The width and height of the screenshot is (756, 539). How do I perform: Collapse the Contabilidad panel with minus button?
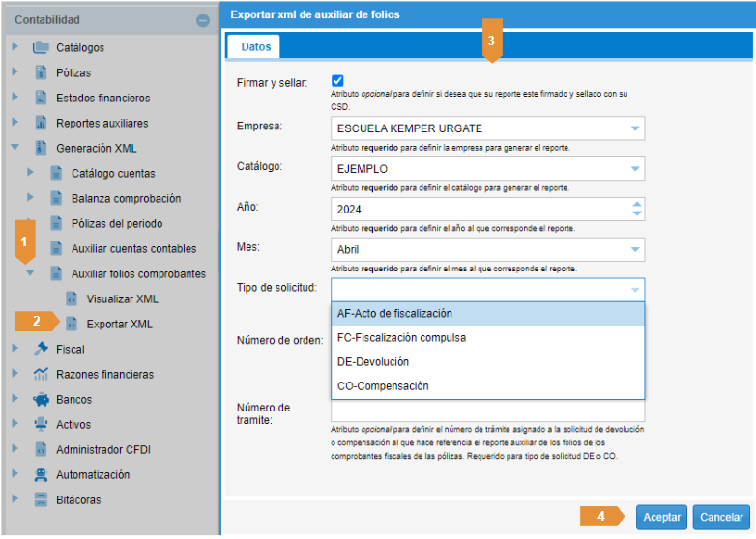202,20
